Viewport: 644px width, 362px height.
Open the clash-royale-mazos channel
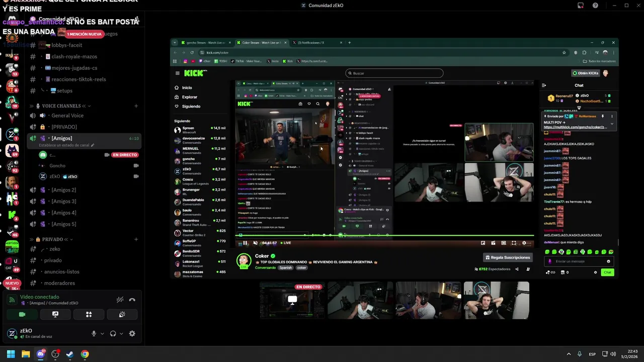84,57
